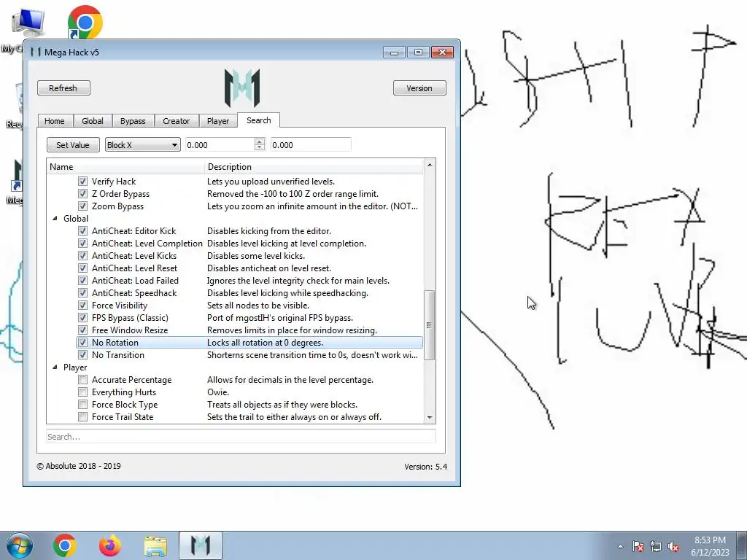The height and width of the screenshot is (560, 747).
Task: Click the Mega Hack taskbar icon
Action: (201, 545)
